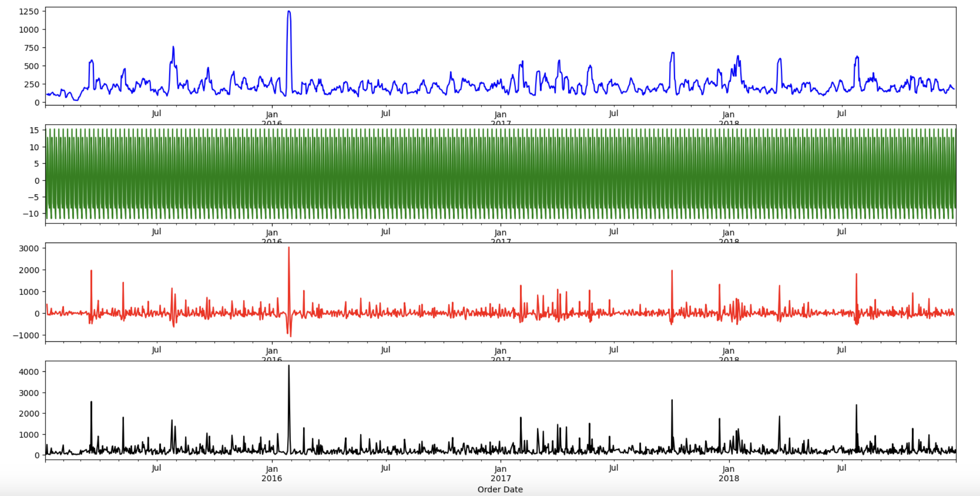Click the '2016' year label under the bottom plot
Viewport: 980px width, 496px height.
point(272,478)
